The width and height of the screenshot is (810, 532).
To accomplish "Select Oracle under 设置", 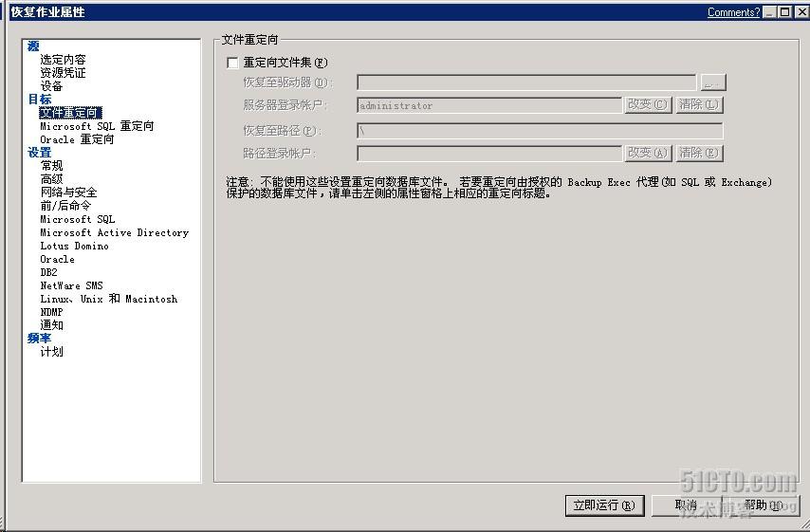I will coord(57,259).
